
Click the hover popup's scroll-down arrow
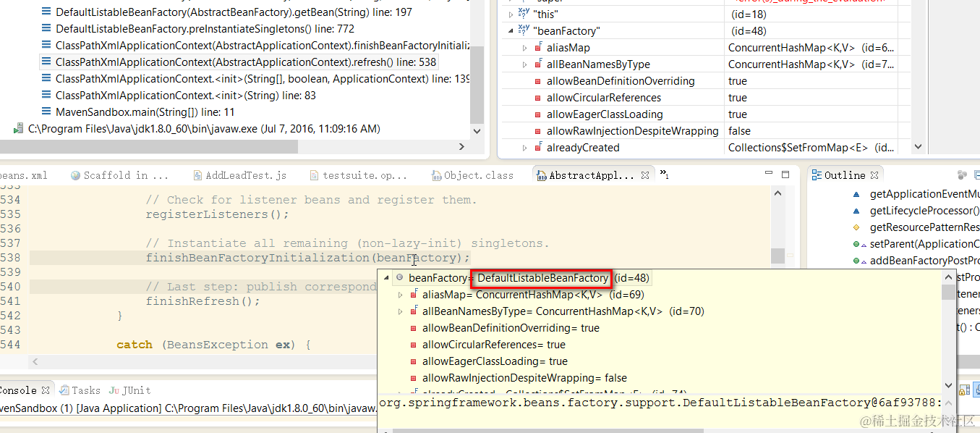948,386
